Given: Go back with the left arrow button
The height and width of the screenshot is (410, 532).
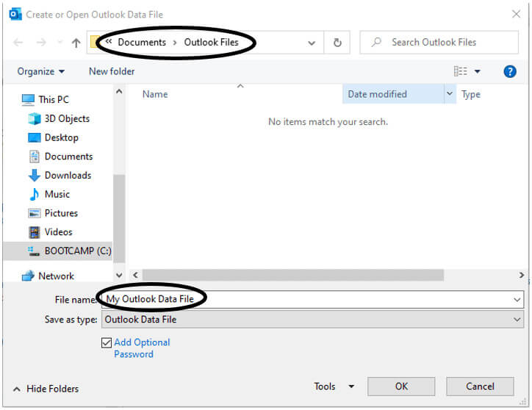Looking at the screenshot, I should pos(18,43).
